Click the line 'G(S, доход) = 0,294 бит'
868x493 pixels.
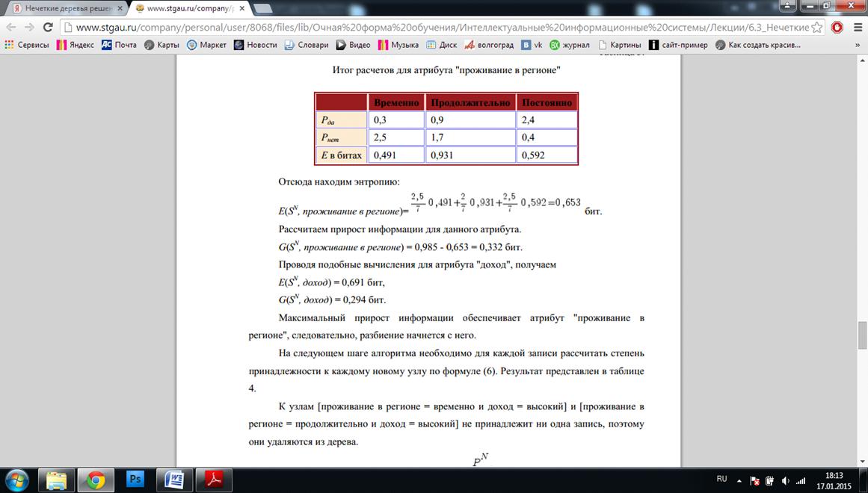(332, 300)
